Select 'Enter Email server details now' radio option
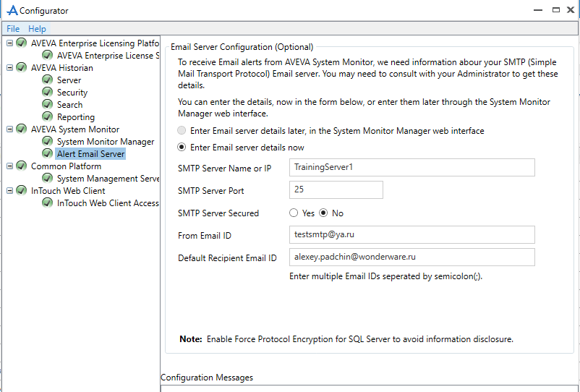Viewport: 580px width, 392px height. [x=182, y=148]
